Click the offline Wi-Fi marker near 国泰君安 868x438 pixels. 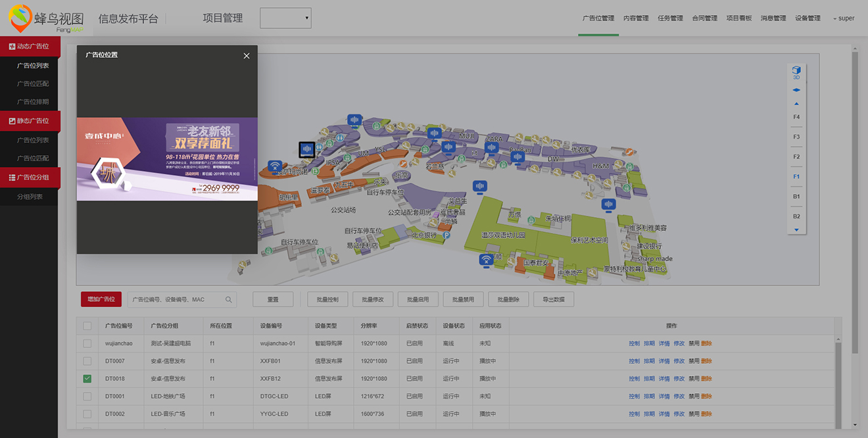coord(487,260)
